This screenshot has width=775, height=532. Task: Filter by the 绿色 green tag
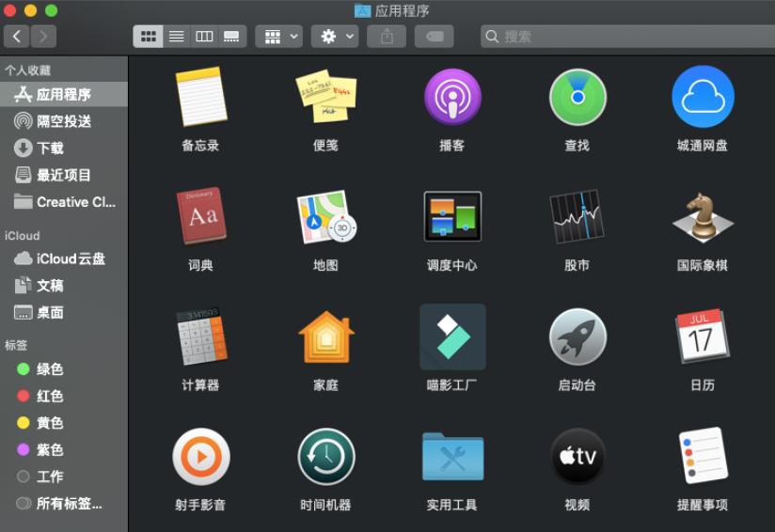[x=64, y=369]
